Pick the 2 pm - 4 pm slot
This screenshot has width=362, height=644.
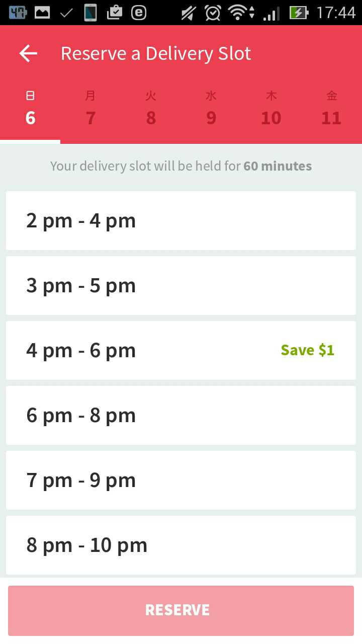180,220
